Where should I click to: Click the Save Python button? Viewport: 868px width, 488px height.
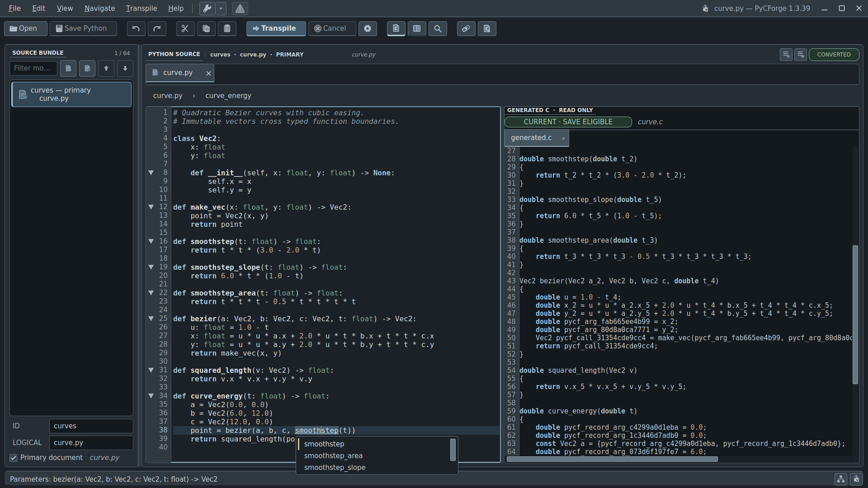(x=83, y=28)
